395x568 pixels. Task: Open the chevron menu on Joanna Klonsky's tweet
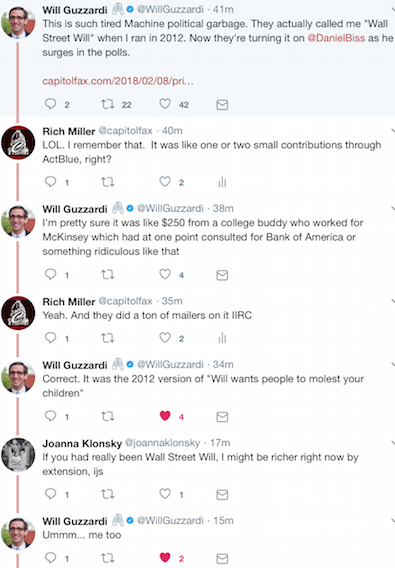[392, 442]
